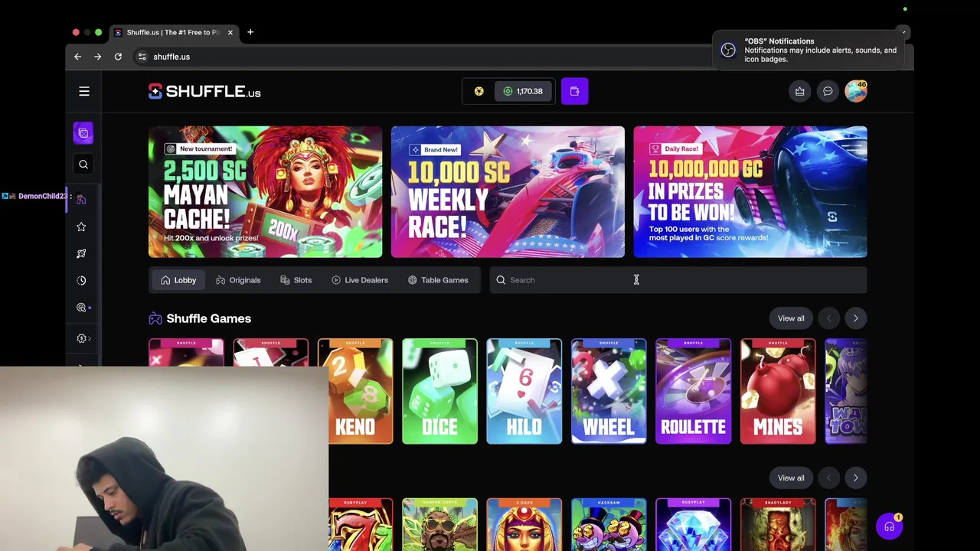Show next Shuffle Games with right arrow

click(x=855, y=318)
